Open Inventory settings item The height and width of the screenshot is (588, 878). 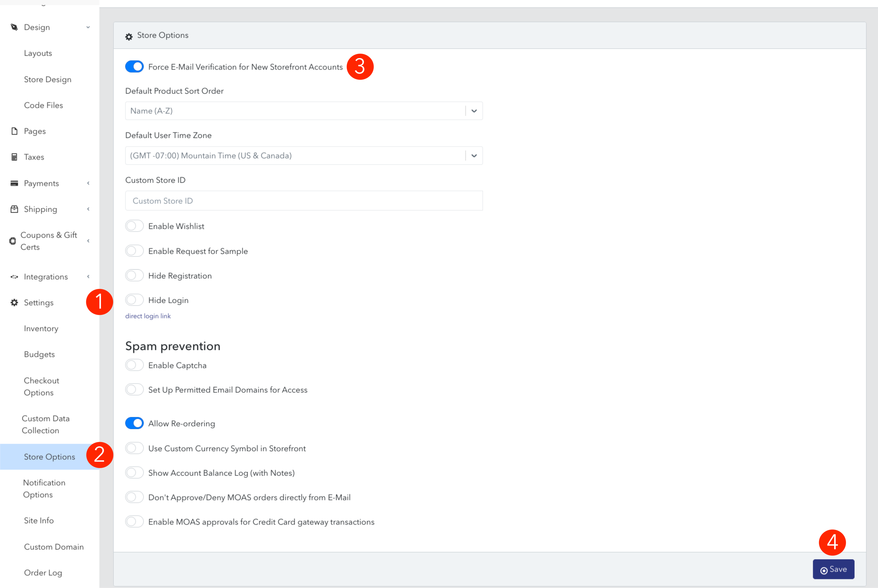click(x=41, y=328)
